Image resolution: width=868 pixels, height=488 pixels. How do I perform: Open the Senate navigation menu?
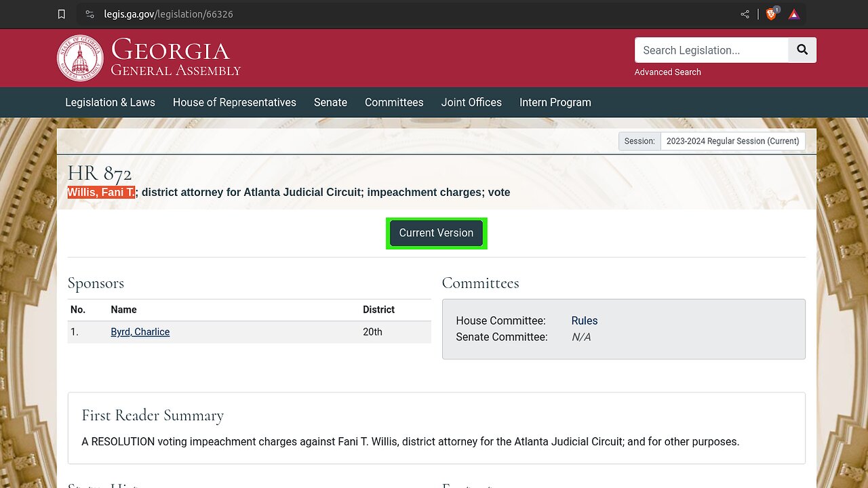330,102
